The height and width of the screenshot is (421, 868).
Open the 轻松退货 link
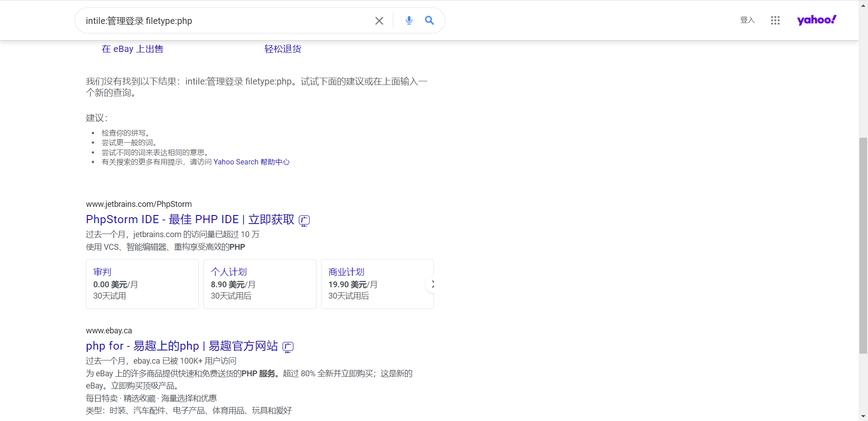(x=283, y=49)
